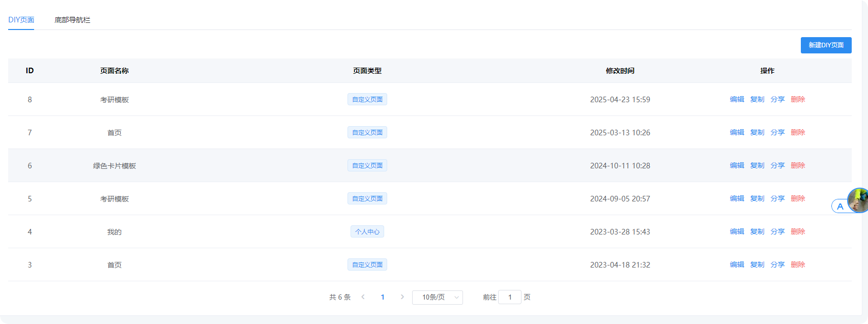
Task: Click the 绿色卡片模板 page name
Action: [x=114, y=166]
